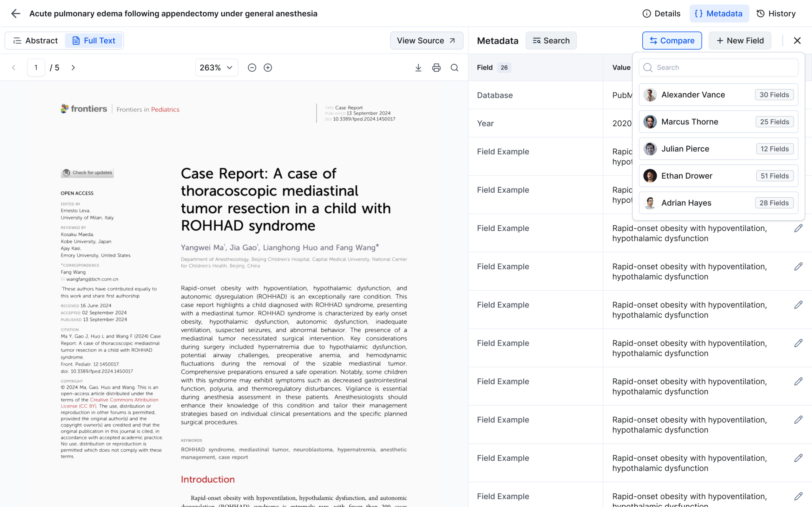Screen dimensions: 812x507
Task: Open the 263% zoom level dropdown
Action: [216, 68]
